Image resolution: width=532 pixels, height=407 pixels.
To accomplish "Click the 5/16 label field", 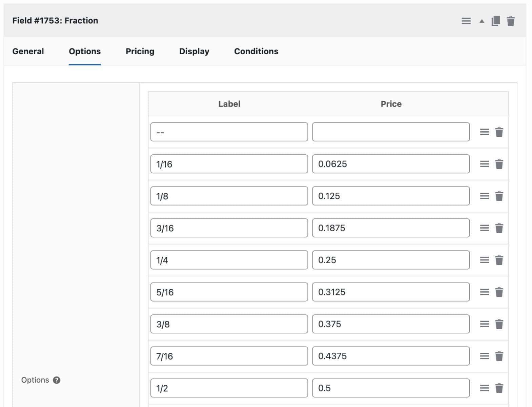I will point(229,292).
